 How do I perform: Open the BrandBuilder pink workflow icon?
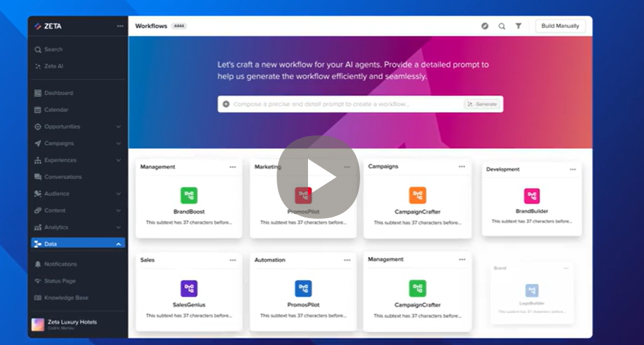532,196
